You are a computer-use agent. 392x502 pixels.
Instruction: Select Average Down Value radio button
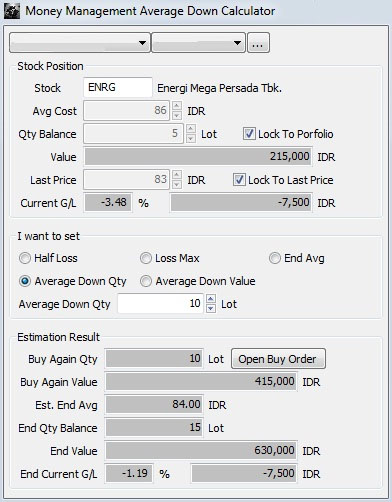pos(146,281)
